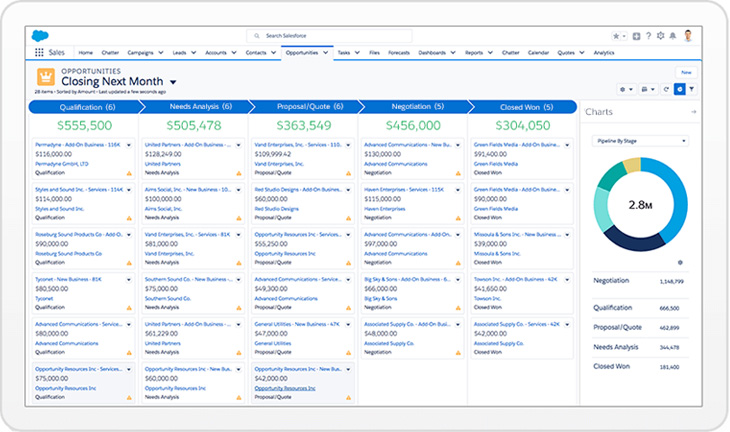Image resolution: width=730 pixels, height=432 pixels.
Task: Toggle the charts panel button
Action: click(x=680, y=89)
